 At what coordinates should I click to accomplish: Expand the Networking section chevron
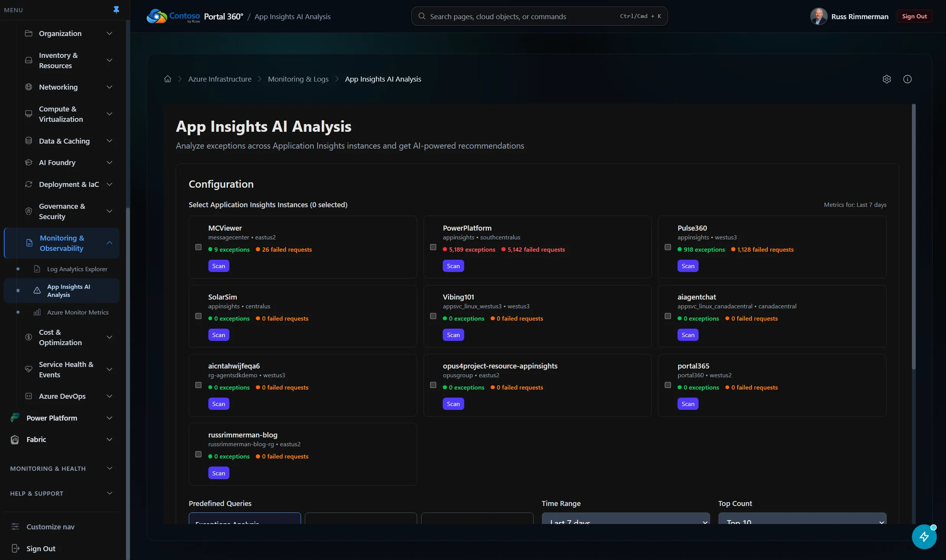click(110, 87)
